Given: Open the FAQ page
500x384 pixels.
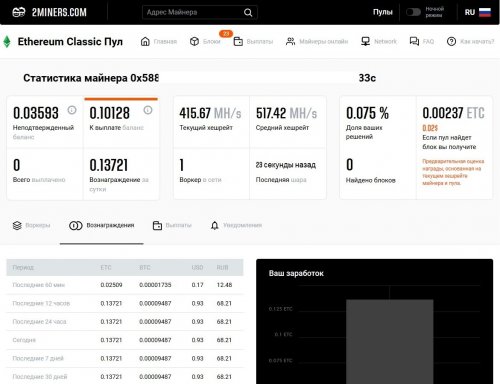Looking at the screenshot, I should coord(428,42).
